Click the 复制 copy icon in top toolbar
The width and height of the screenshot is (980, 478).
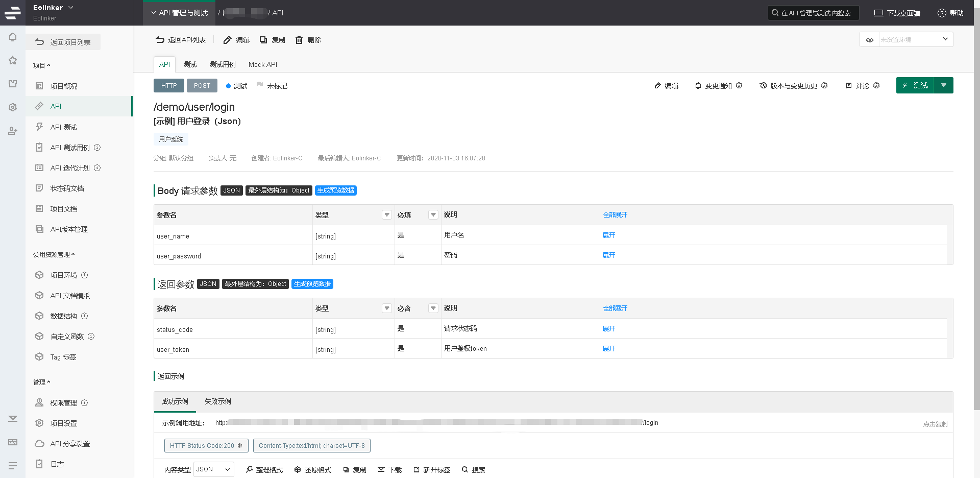pyautogui.click(x=263, y=40)
